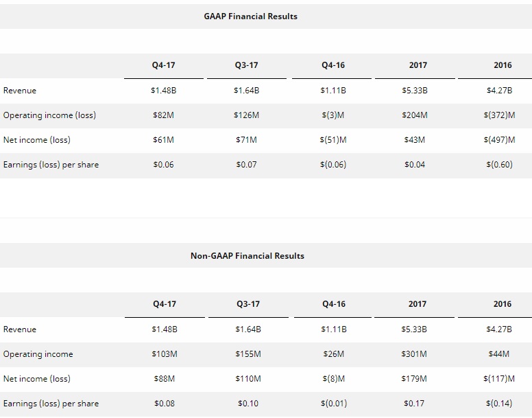Image resolution: width=532 pixels, height=418 pixels.
Task: Click the Operating income (loss) row label
Action: pyautogui.click(x=49, y=115)
